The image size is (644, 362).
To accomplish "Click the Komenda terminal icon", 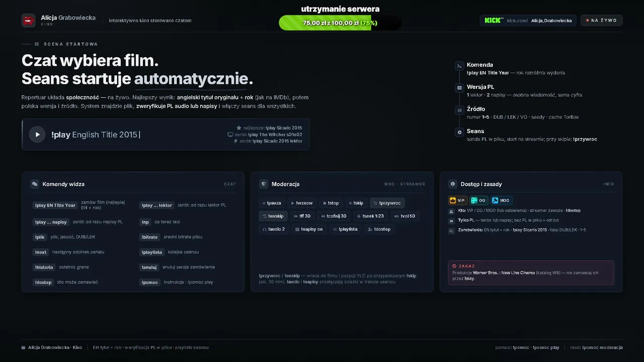I will coord(459,66).
